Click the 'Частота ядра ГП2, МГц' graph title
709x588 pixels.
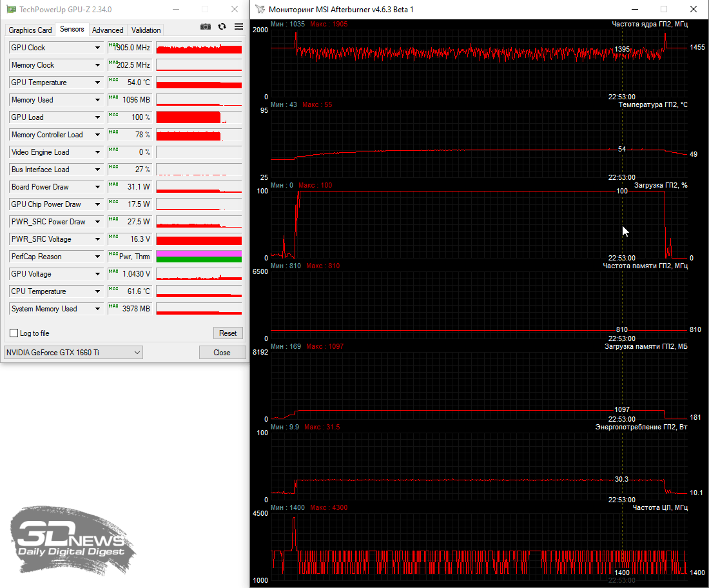649,24
